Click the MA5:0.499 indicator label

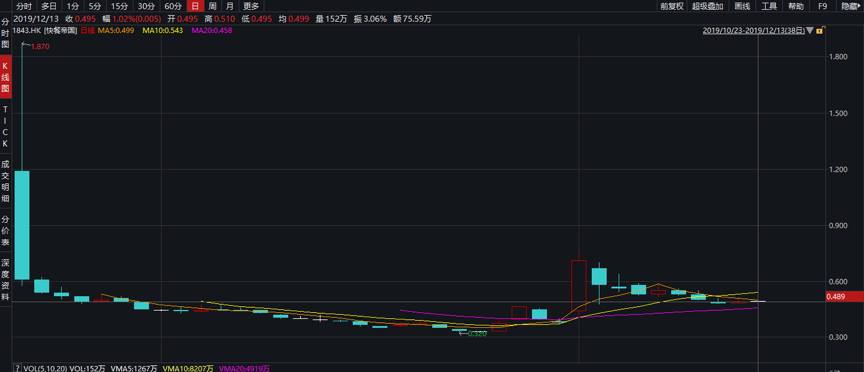click(116, 31)
